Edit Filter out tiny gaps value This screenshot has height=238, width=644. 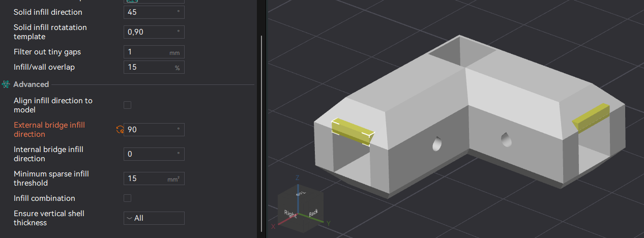[154, 52]
